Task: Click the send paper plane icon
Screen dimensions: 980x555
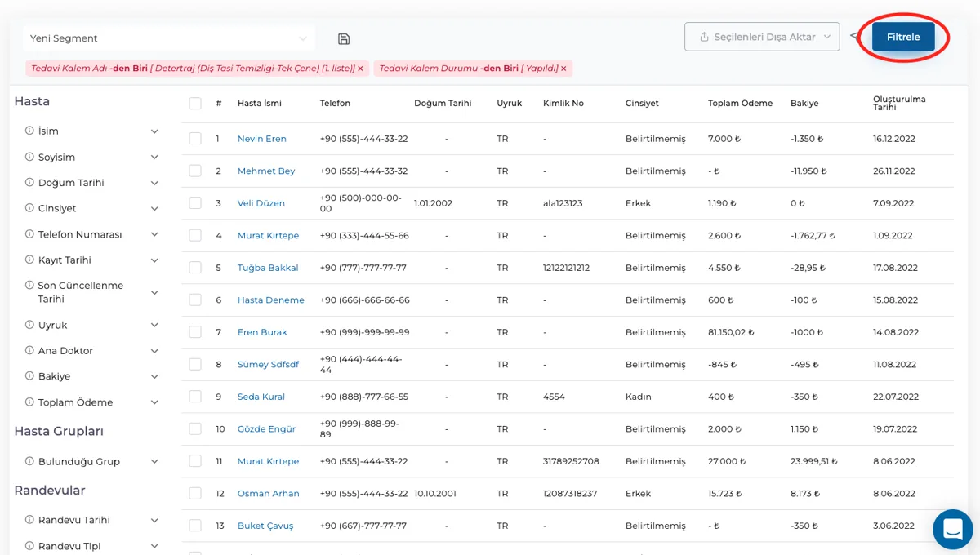Action: click(x=854, y=37)
